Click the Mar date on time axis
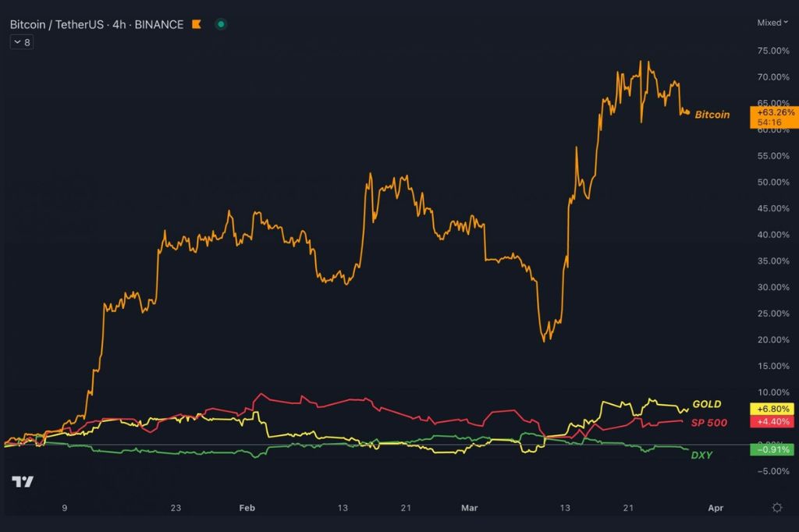This screenshot has width=799, height=532. [x=469, y=508]
